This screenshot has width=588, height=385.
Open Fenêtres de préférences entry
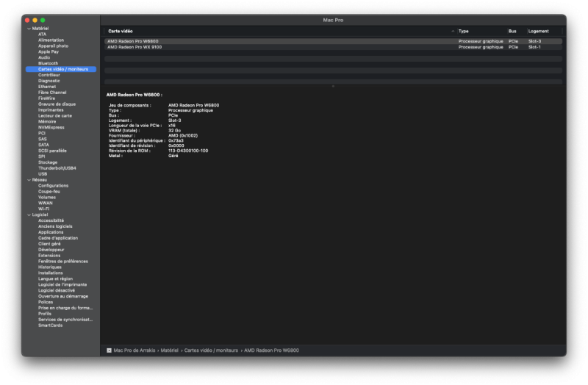63,262
